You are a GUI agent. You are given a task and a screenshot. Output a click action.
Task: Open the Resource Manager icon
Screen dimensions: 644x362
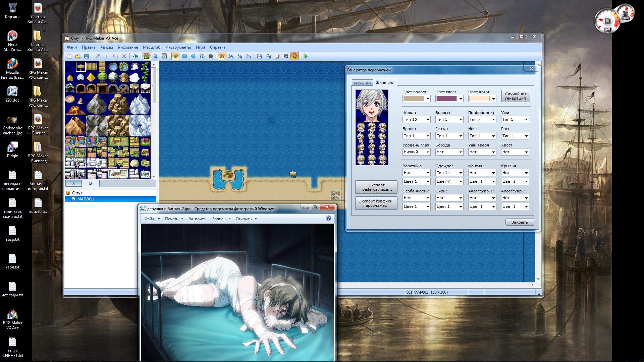pyautogui.click(x=268, y=56)
